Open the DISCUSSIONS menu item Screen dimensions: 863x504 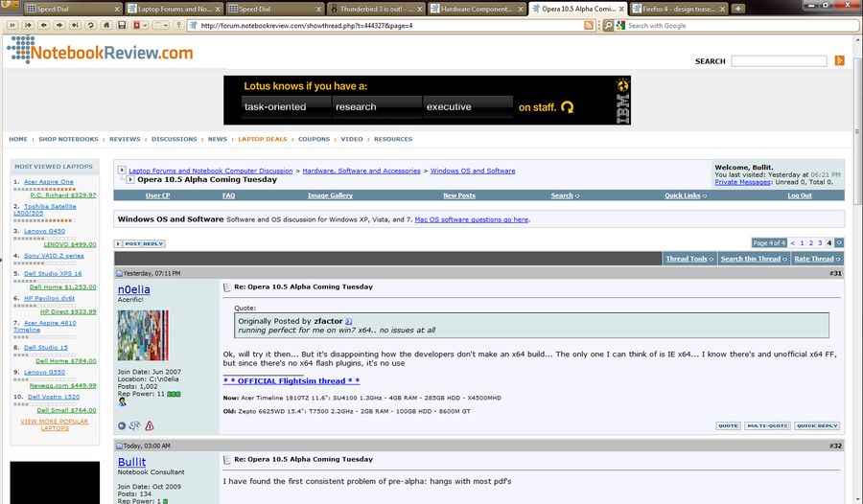(174, 139)
